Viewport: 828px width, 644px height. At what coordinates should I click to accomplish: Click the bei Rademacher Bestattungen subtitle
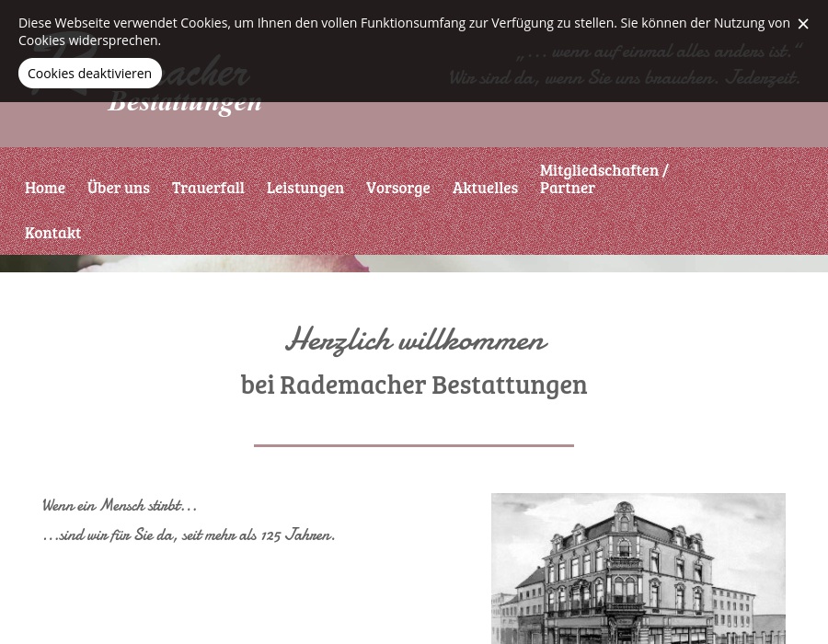point(414,384)
